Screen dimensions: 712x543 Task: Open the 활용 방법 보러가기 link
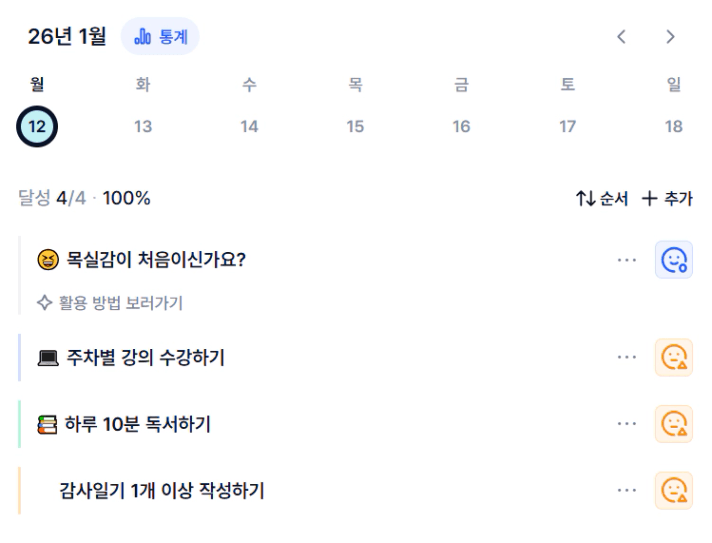pyautogui.click(x=111, y=303)
